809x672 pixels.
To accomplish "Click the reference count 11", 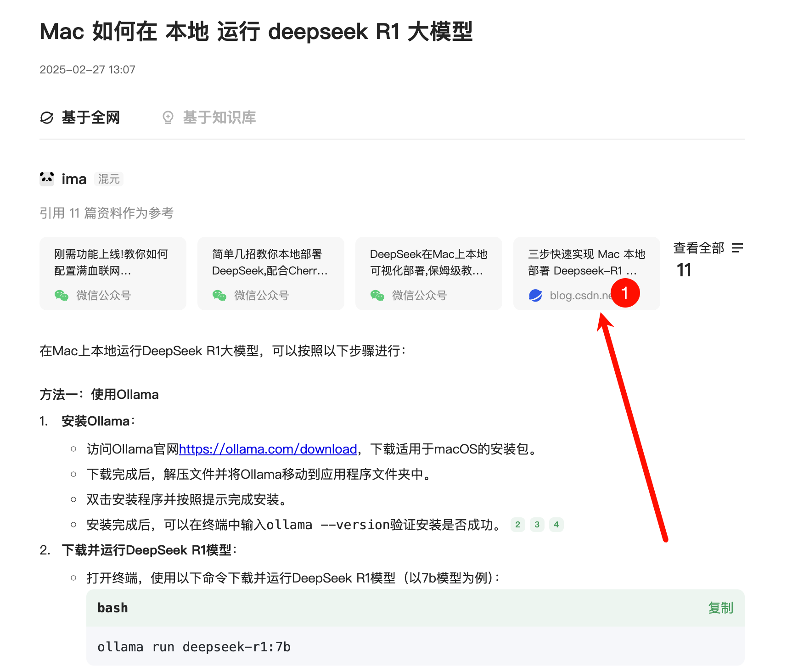I will pyautogui.click(x=684, y=270).
